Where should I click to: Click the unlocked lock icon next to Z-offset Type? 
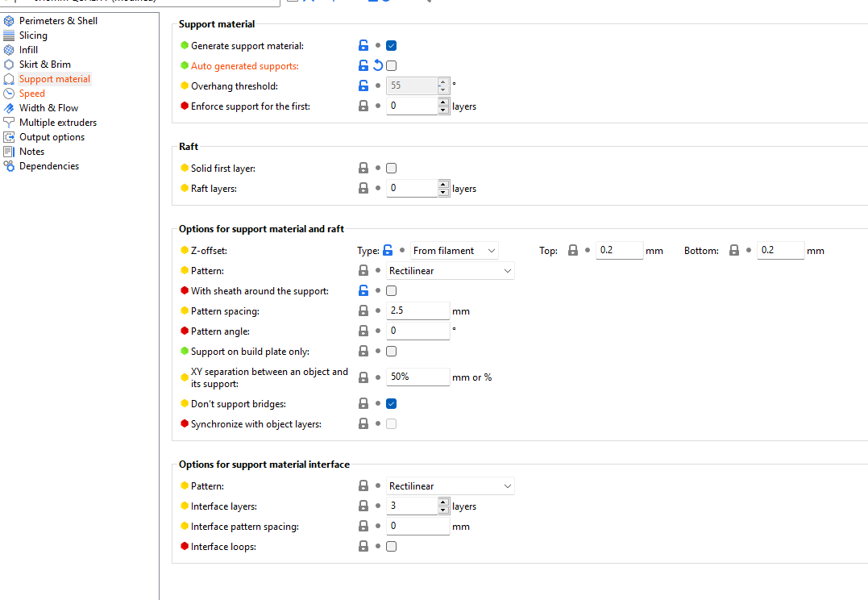click(x=388, y=251)
